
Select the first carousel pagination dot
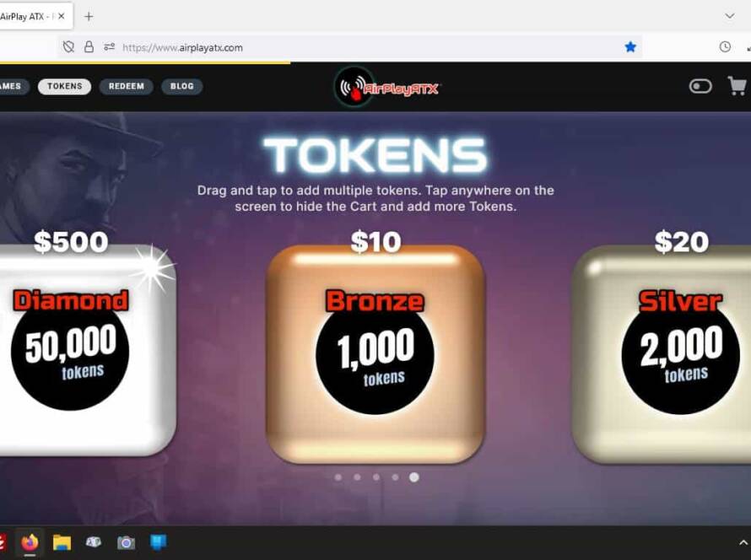pyautogui.click(x=338, y=477)
